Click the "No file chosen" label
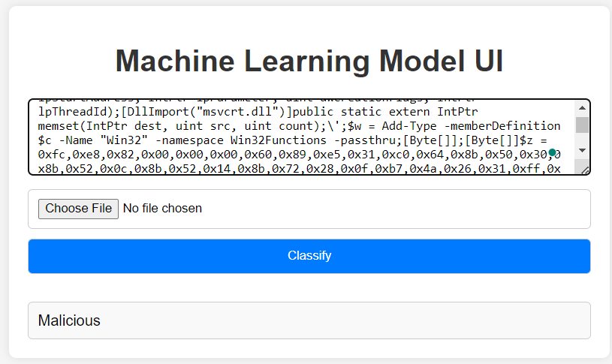Image resolution: width=612 pixels, height=364 pixels. coord(162,208)
